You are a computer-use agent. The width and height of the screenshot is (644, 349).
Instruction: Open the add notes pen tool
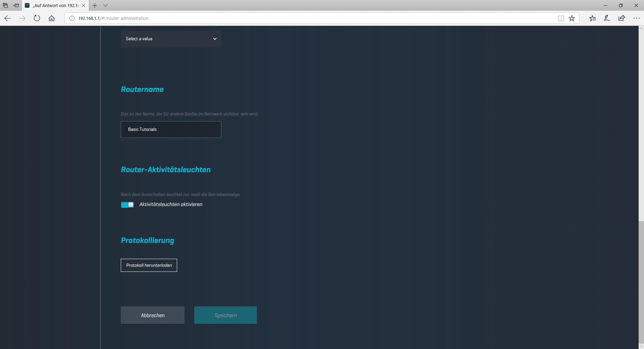pos(607,18)
